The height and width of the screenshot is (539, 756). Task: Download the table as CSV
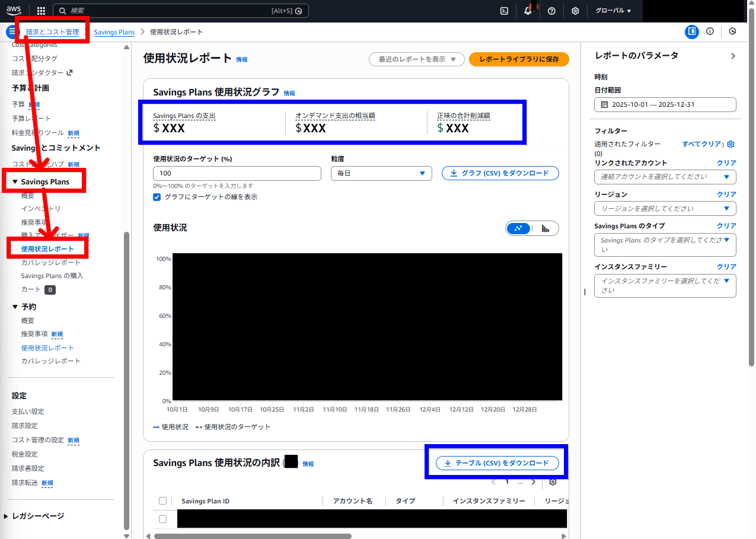497,463
